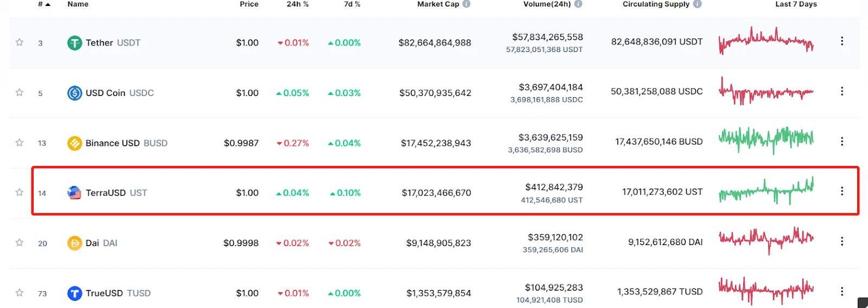This screenshot has height=308, width=868.
Task: Open the TrueUSD name link
Action: [104, 293]
